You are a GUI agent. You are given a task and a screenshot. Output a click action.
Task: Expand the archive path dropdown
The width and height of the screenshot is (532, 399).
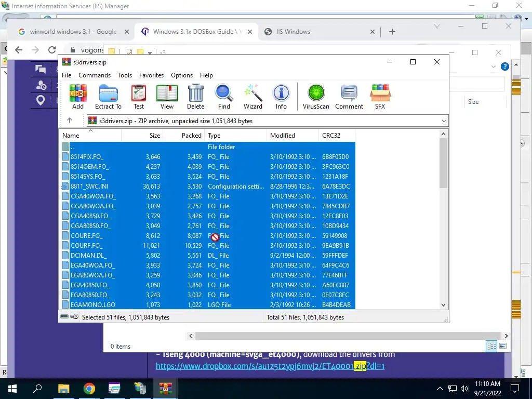pyautogui.click(x=444, y=121)
